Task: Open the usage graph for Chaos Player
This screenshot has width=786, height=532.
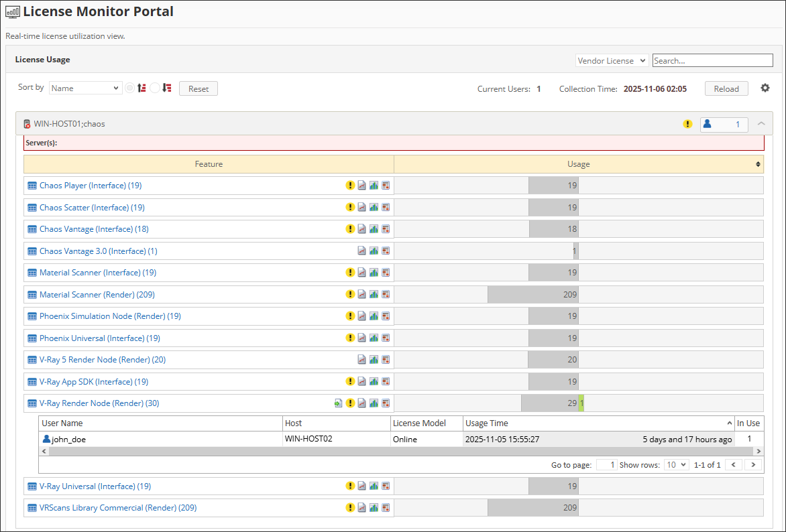Action: point(362,185)
